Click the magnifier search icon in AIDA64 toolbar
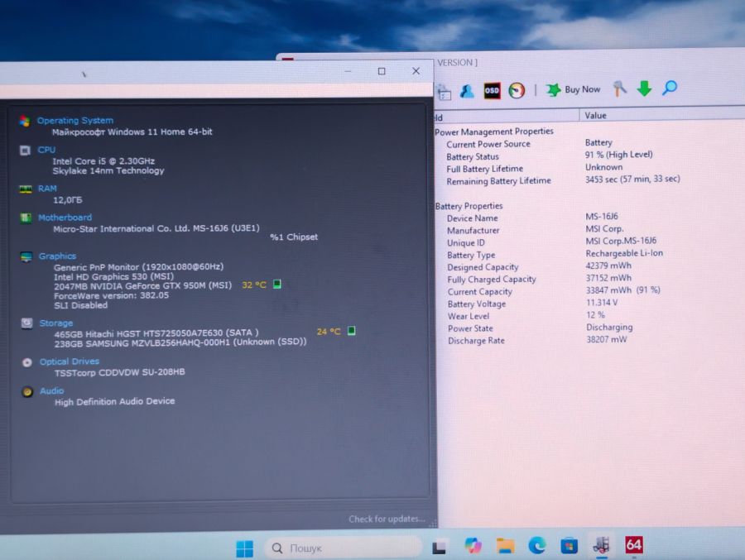 click(670, 88)
